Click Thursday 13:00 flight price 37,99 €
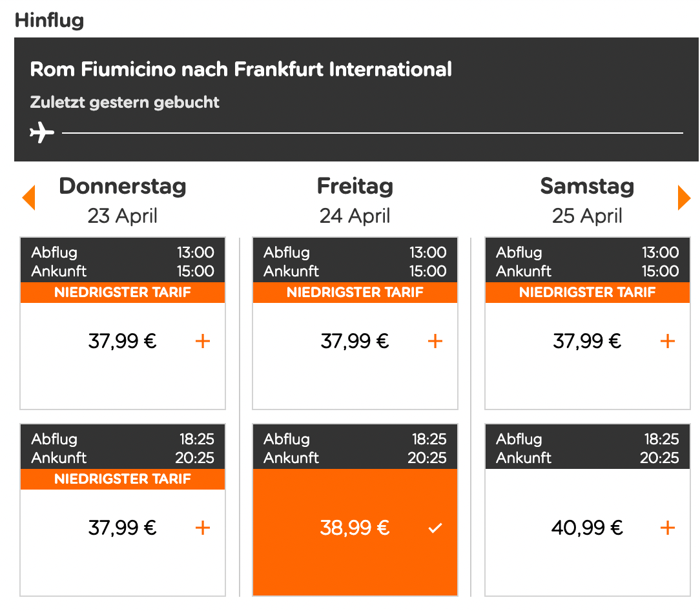The width and height of the screenshot is (700, 611). click(x=123, y=341)
